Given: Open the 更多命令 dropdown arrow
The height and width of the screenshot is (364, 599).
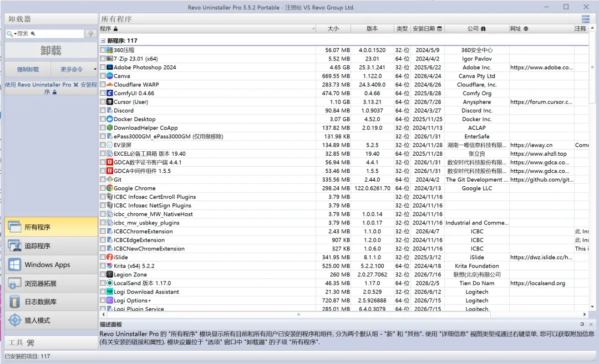Looking at the screenshot, I should pyautogui.click(x=95, y=69).
